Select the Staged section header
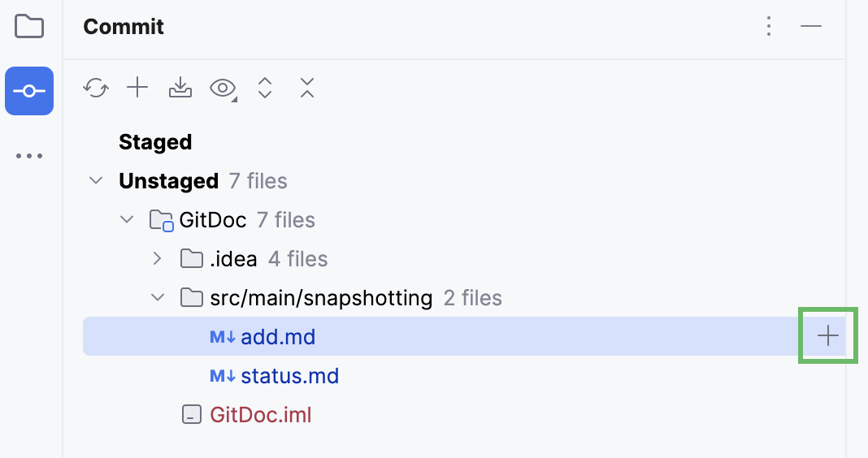This screenshot has height=458, width=868. [x=155, y=142]
